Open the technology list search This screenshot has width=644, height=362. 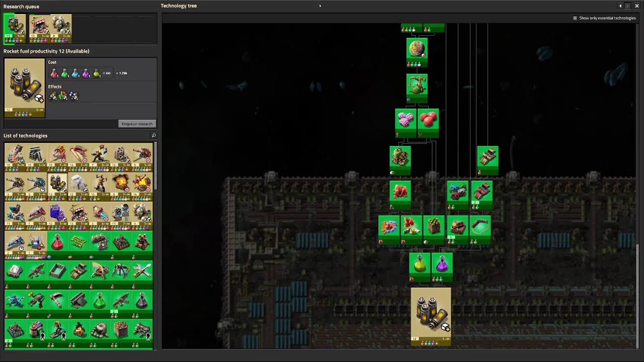[154, 135]
